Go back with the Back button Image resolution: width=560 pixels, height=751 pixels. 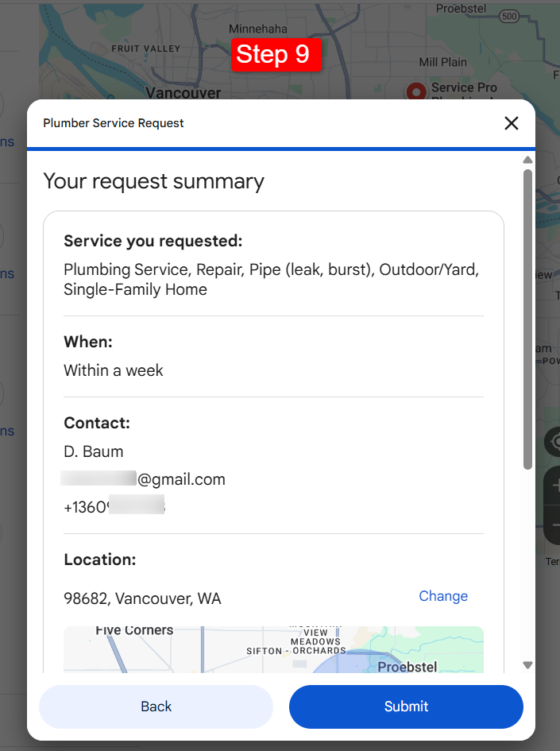156,706
